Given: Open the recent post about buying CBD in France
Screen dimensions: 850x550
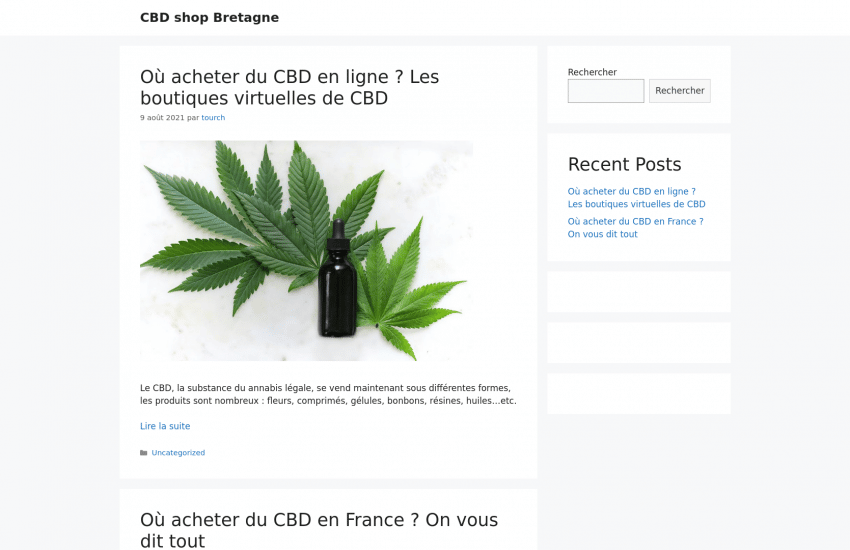Looking at the screenshot, I should [x=635, y=228].
